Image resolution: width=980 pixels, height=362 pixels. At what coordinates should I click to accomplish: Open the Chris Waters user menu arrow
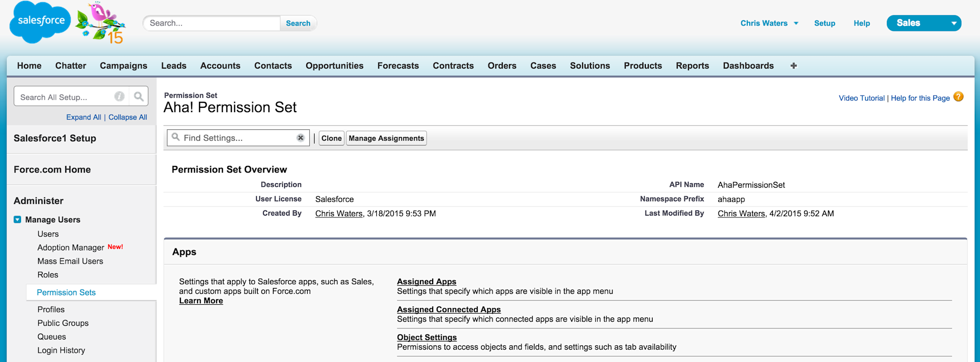[x=796, y=23]
